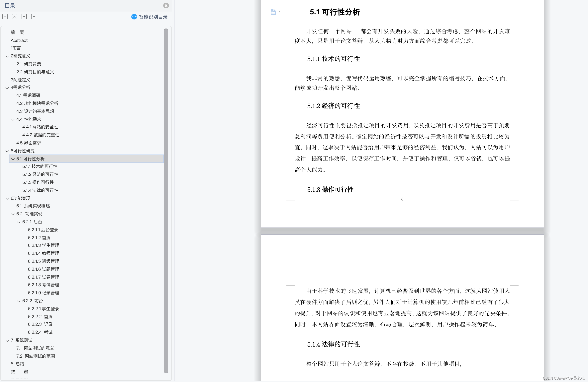Image resolution: width=588 pixels, height=382 pixels.
Task: Select 6.2.1.8 考试管理 outline entry
Action: click(44, 285)
